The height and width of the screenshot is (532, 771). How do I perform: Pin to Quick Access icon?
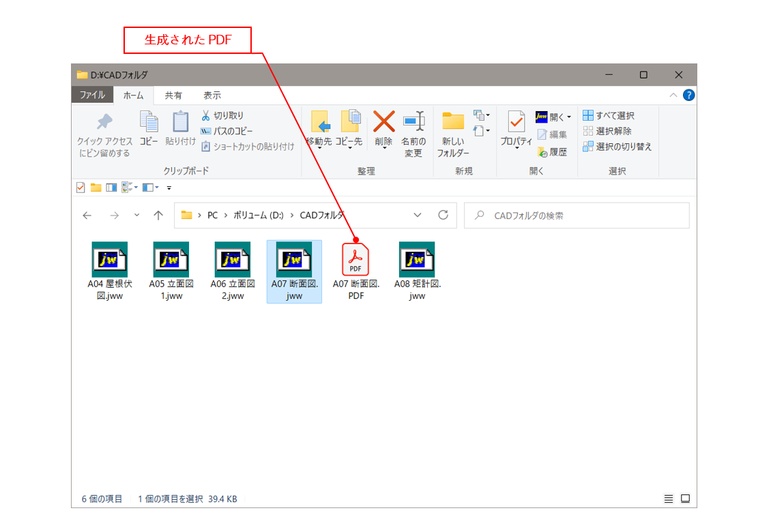pos(104,123)
